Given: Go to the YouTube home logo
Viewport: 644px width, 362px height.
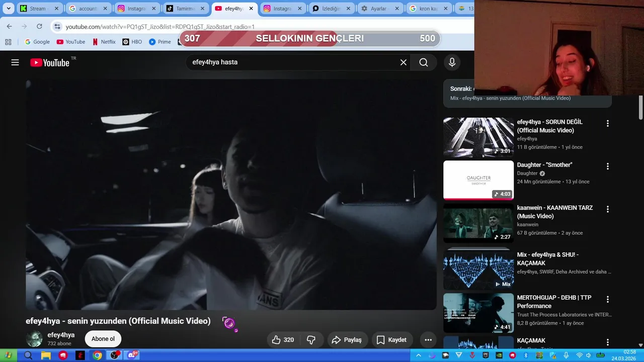Looking at the screenshot, I should (49, 62).
